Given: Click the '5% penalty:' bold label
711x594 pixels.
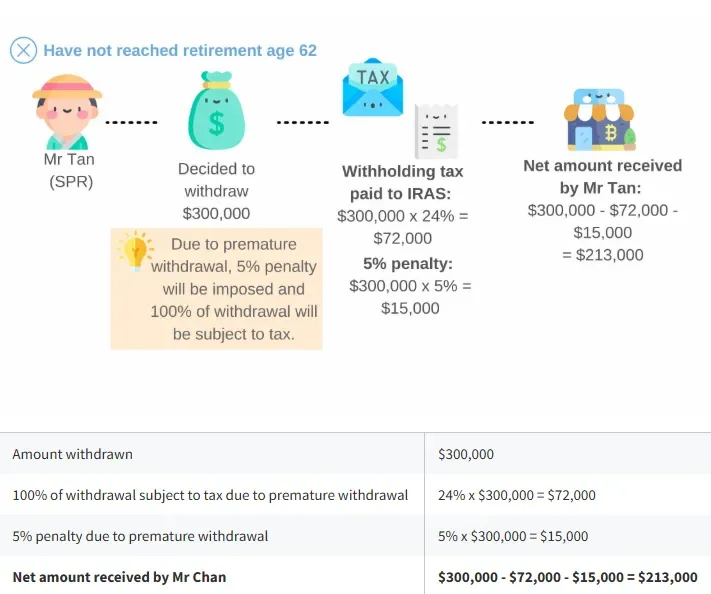Looking at the screenshot, I should (408, 263).
